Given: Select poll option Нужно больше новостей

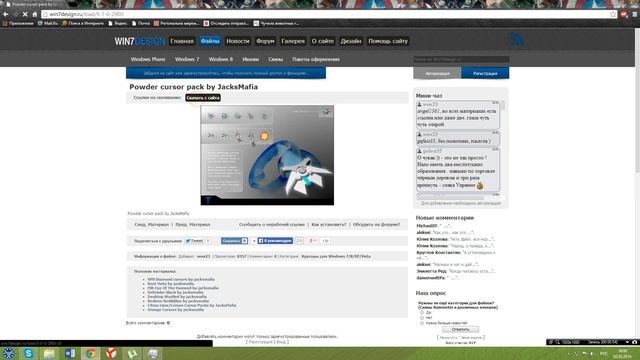Looking at the screenshot, I should click(x=422, y=323).
